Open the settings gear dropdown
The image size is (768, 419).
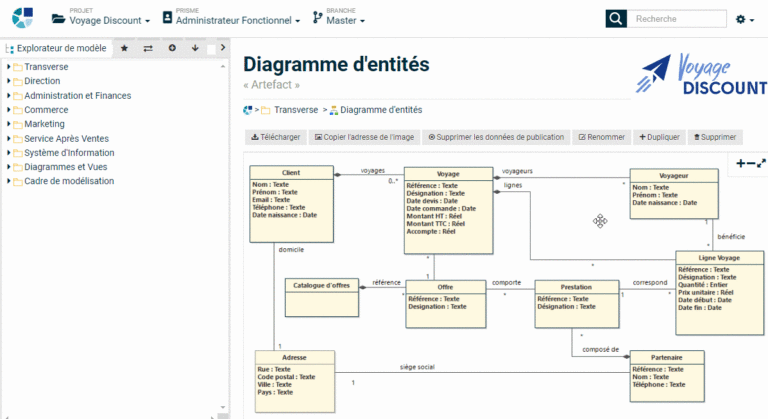tap(745, 20)
